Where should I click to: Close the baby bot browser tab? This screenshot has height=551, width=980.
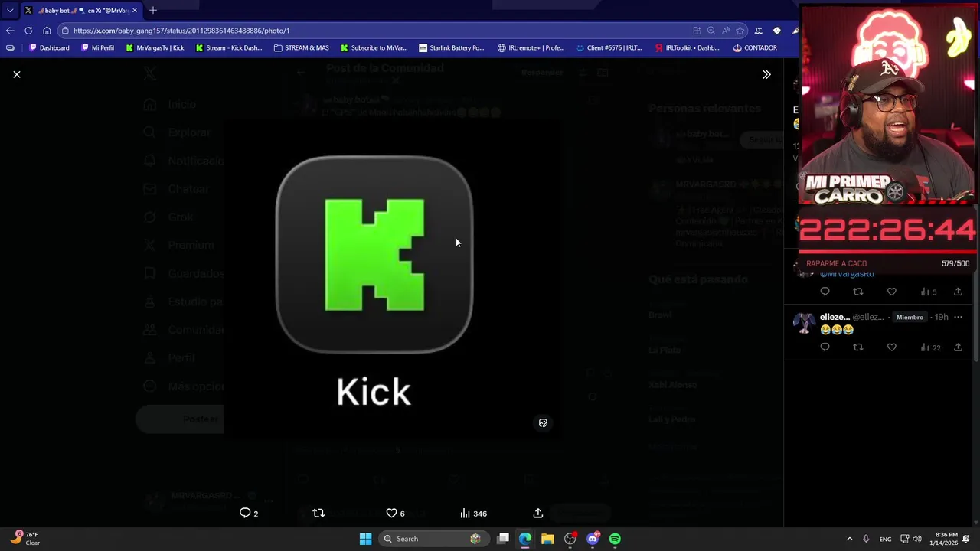coord(135,11)
